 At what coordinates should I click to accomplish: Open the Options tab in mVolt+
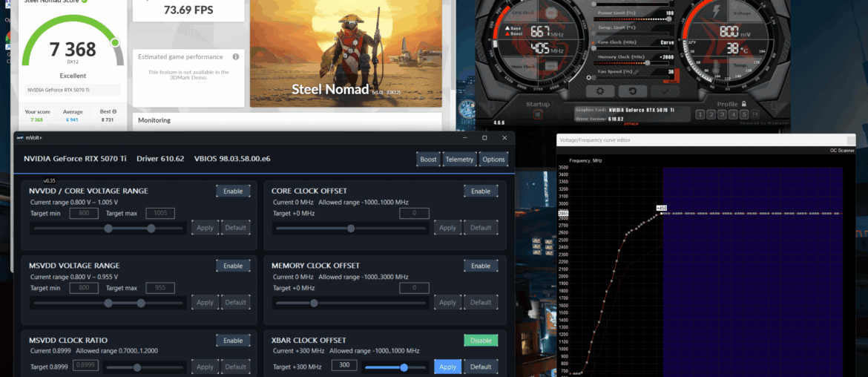tap(493, 160)
